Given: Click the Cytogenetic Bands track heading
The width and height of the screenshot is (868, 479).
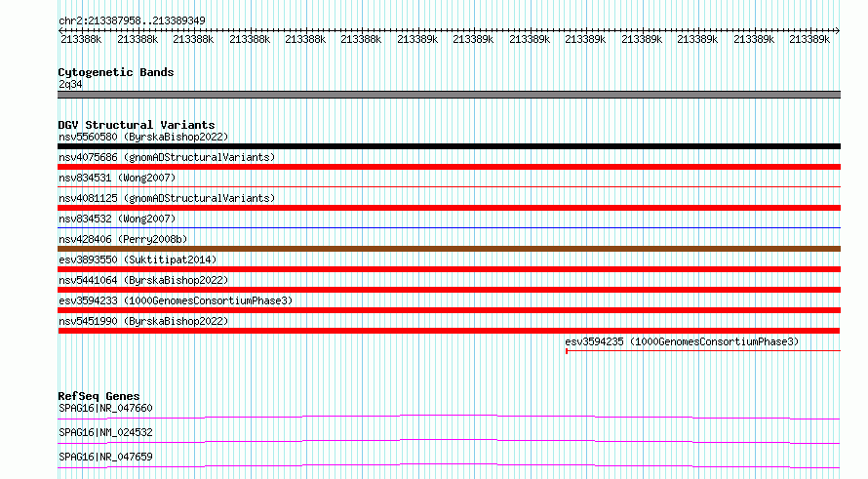Looking at the screenshot, I should (x=116, y=72).
